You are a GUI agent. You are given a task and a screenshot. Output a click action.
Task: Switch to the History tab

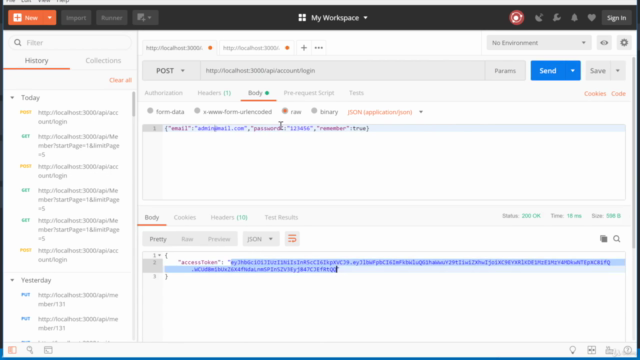coord(36,60)
